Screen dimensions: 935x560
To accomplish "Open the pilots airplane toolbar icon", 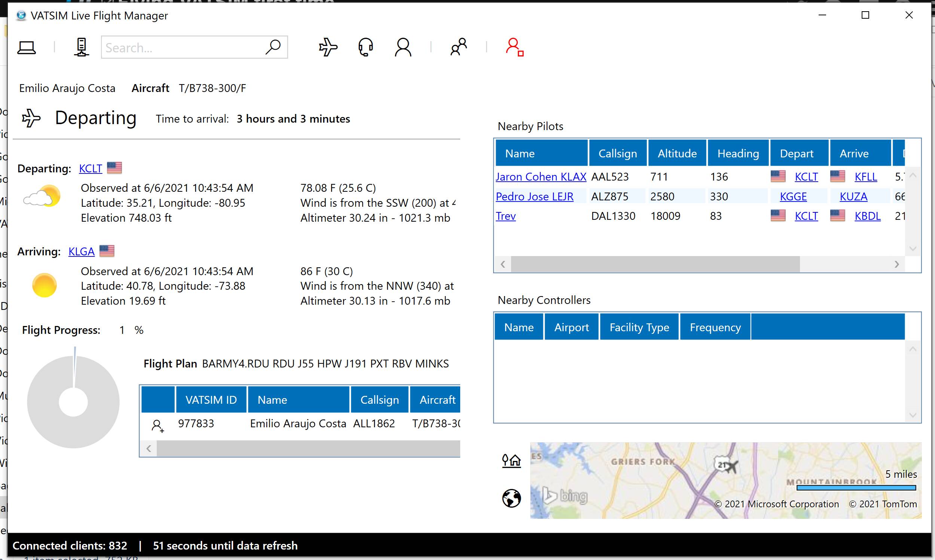I will (328, 47).
